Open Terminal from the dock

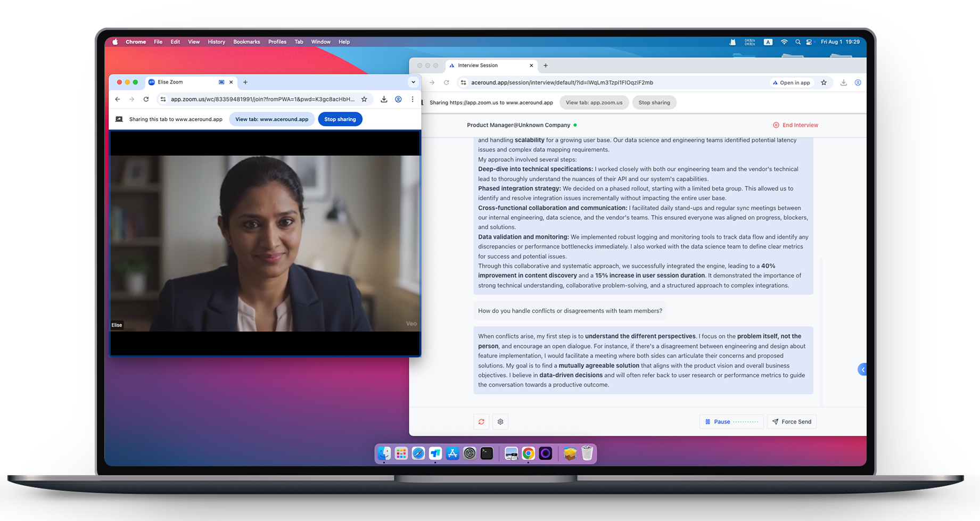click(x=487, y=453)
